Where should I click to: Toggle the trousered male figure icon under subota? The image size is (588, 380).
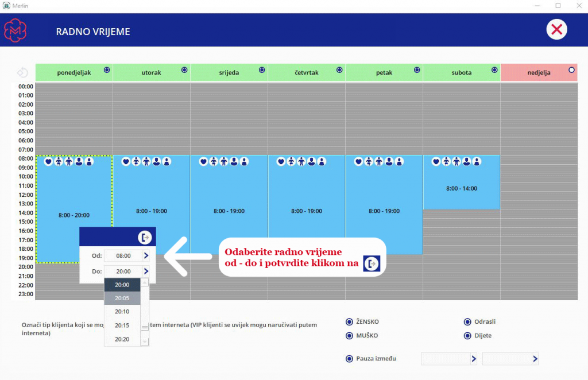[x=457, y=161]
